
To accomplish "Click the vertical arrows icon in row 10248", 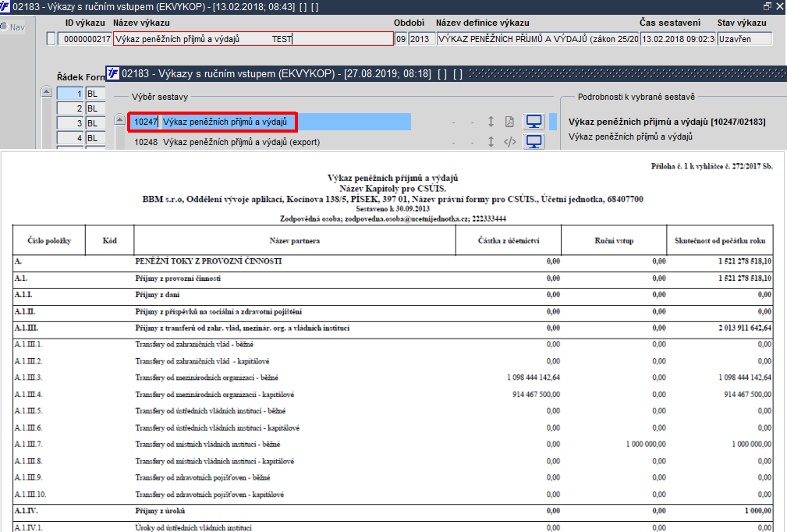I will point(491,142).
